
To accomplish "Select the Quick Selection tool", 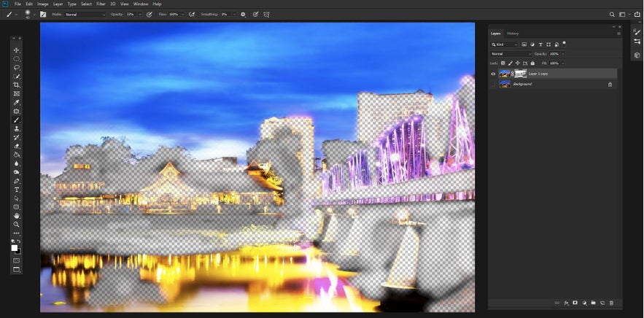I will pos(17,76).
